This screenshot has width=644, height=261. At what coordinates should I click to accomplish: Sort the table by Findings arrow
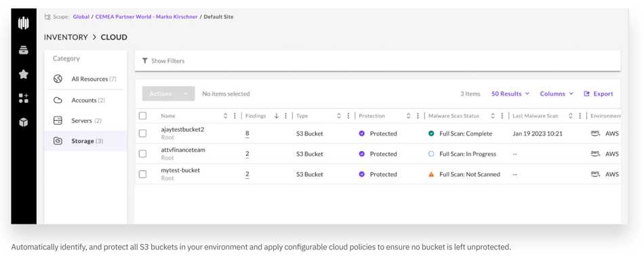point(277,116)
